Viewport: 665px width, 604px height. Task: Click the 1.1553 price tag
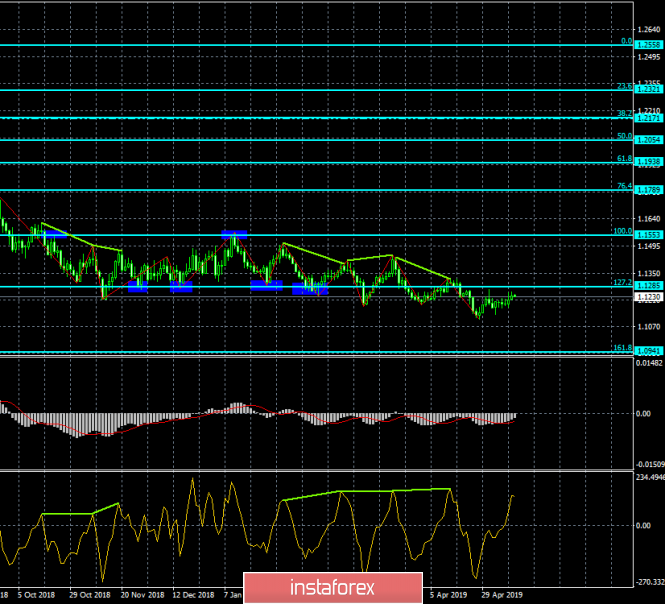pos(649,235)
